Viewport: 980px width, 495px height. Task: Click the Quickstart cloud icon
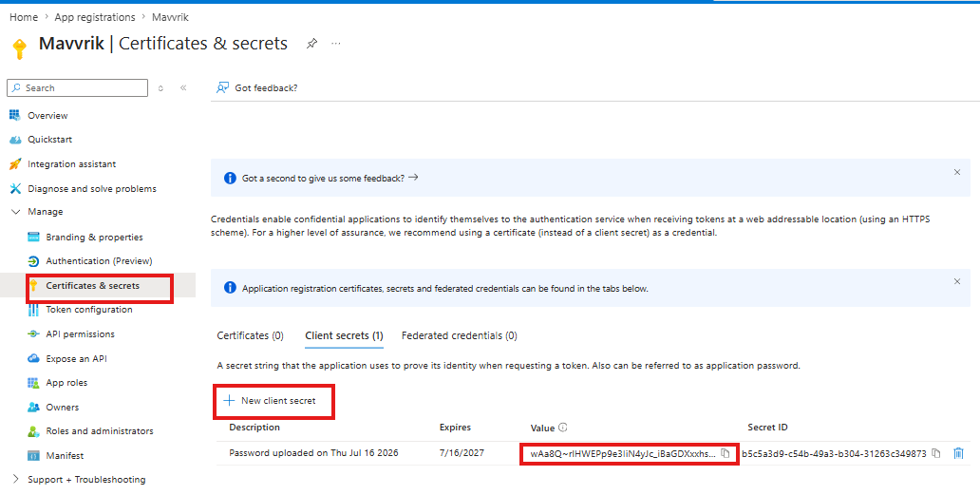point(15,140)
